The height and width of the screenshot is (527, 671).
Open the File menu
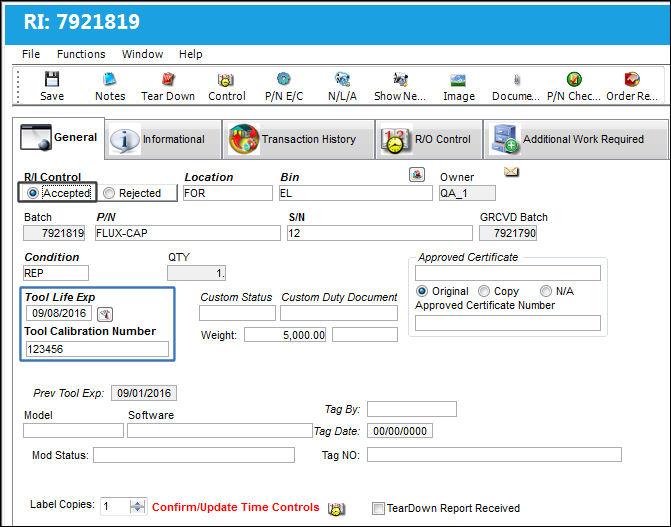pos(31,54)
